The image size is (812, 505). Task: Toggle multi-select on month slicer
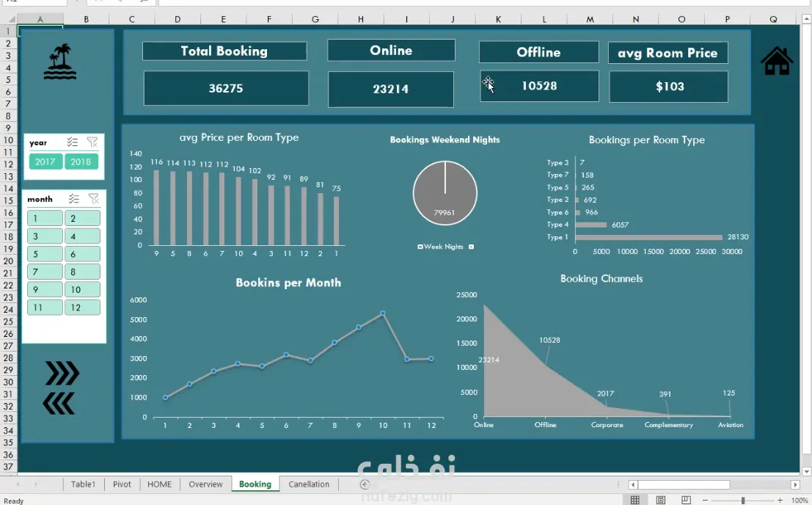coord(74,199)
